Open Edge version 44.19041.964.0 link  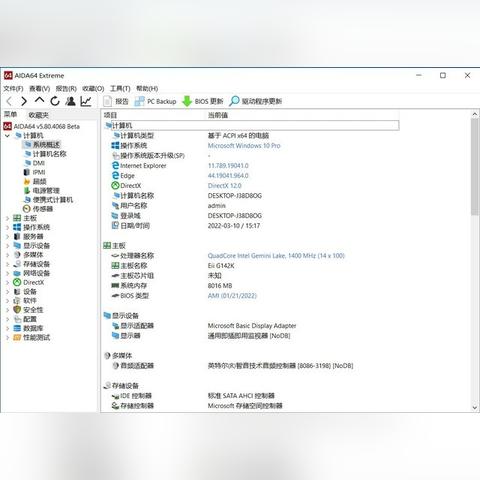click(x=228, y=176)
